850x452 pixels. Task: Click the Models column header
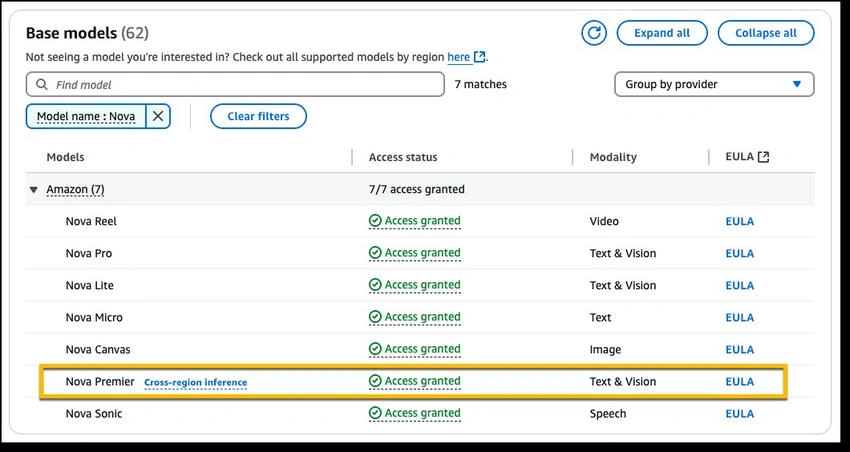tap(66, 157)
